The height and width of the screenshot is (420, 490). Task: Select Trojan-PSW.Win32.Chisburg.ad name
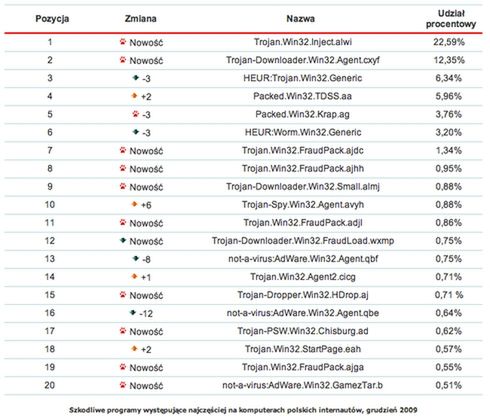pos(303,331)
